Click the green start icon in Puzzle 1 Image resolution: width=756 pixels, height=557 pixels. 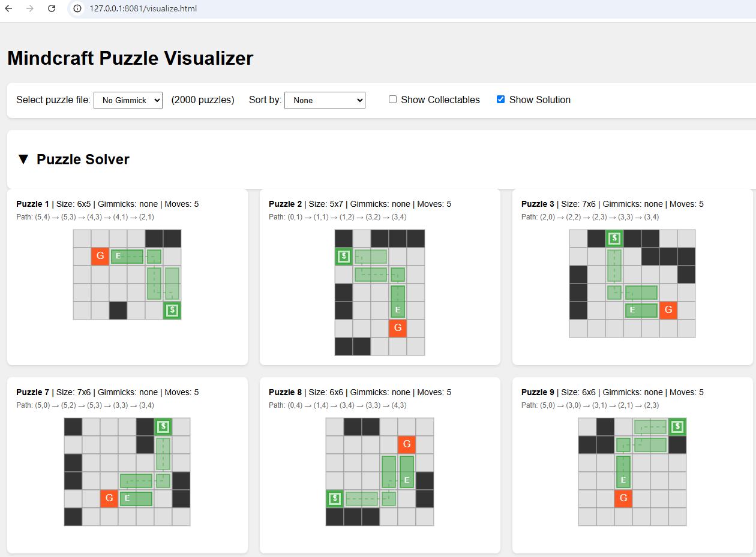click(172, 310)
